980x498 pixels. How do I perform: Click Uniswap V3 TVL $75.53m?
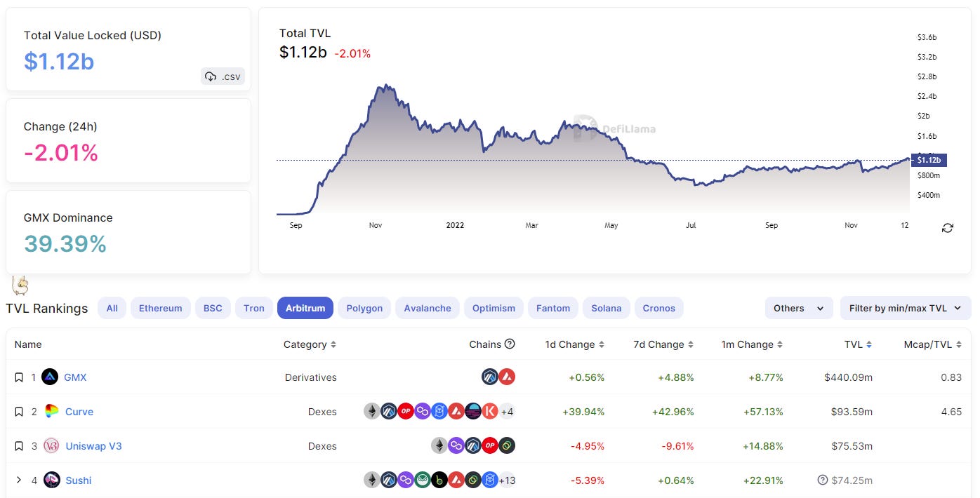852,446
